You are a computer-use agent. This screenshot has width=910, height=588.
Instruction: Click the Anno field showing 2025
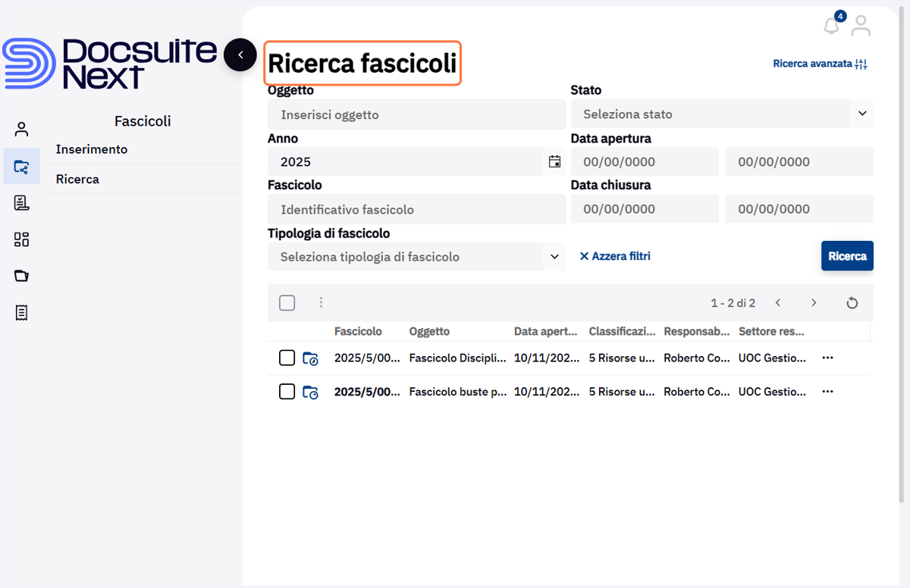pos(405,161)
